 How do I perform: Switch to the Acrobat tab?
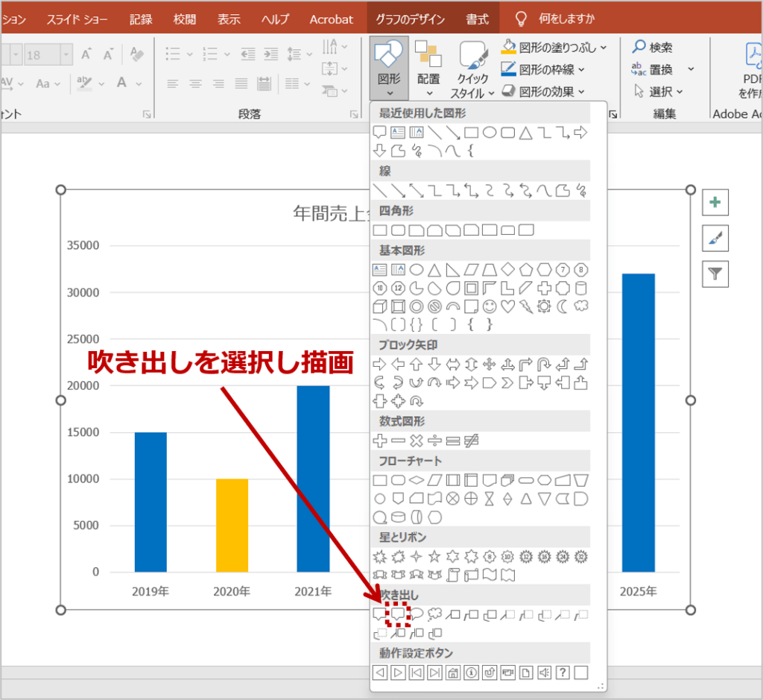point(332,19)
